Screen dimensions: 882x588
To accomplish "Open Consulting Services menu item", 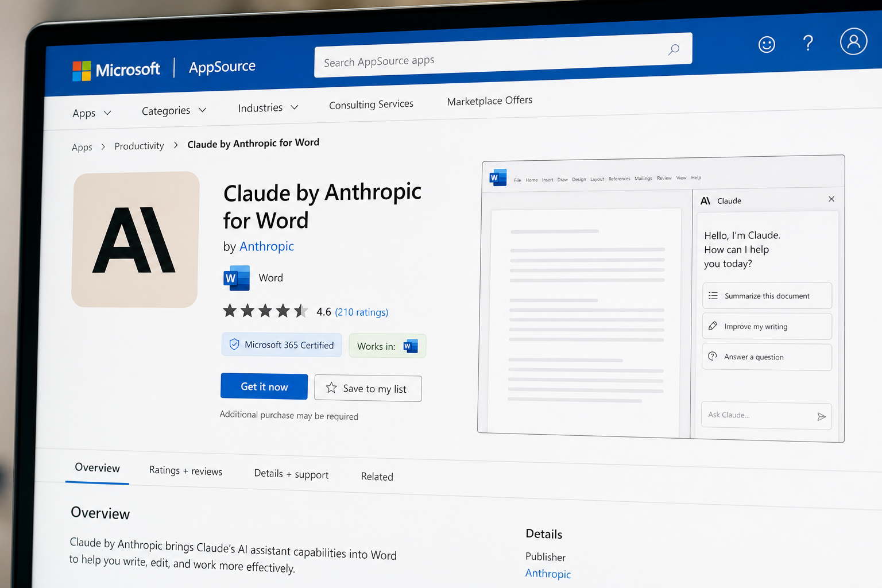I will [371, 105].
